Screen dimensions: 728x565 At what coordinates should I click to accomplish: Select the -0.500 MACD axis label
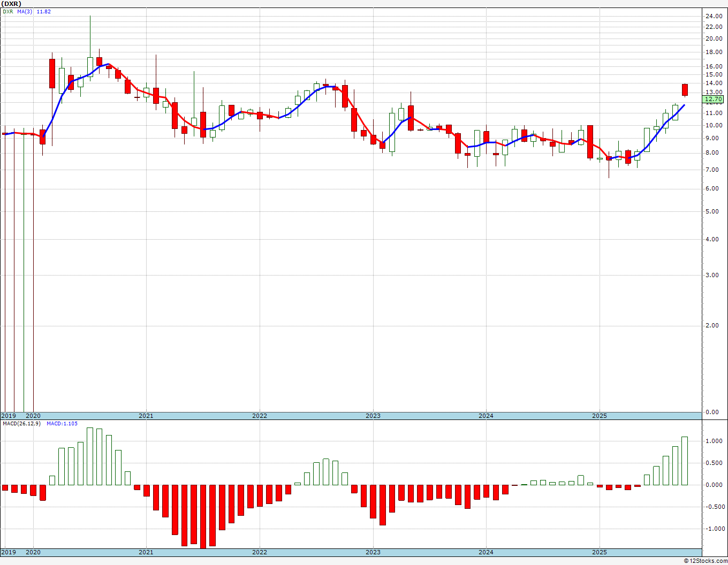tap(714, 507)
